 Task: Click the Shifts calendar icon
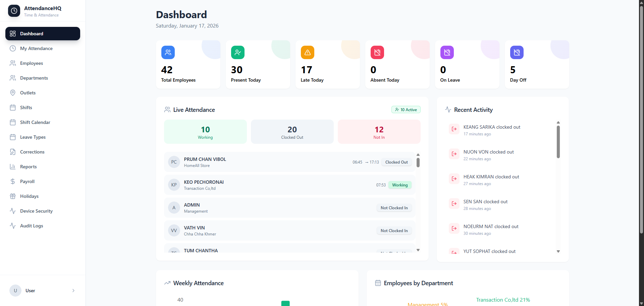click(x=13, y=107)
